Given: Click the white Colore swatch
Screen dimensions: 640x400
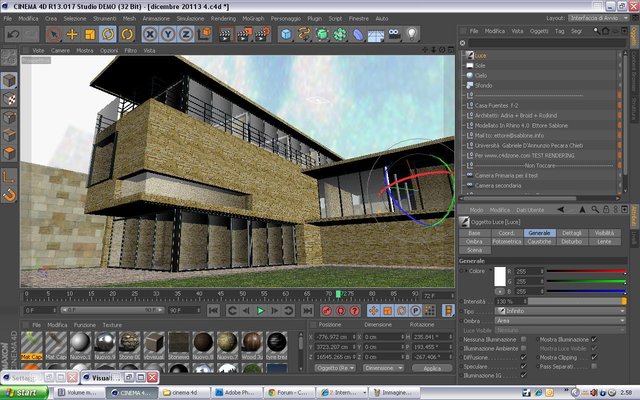Looking at the screenshot, I should pyautogui.click(x=500, y=276).
